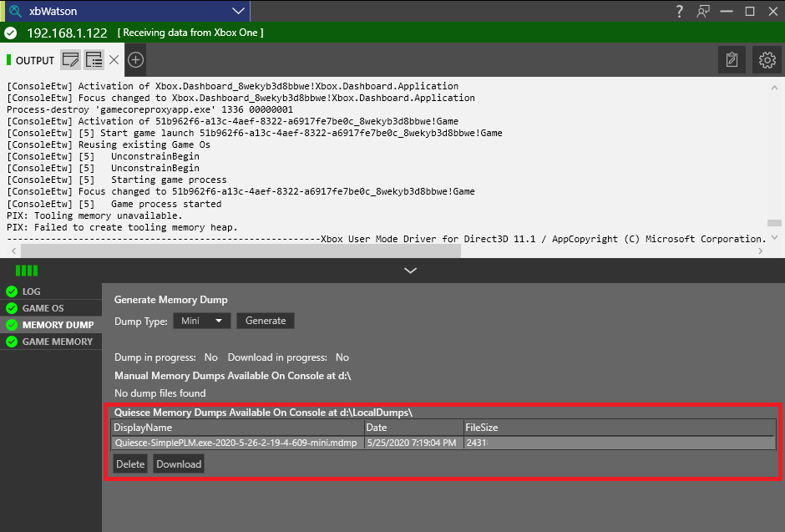Click the green check icon beside GAME OS

coord(12,308)
